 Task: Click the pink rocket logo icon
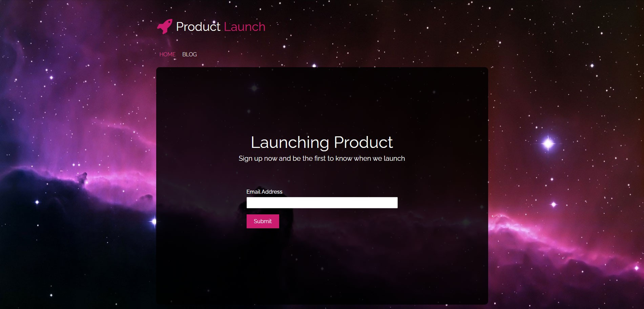click(165, 26)
